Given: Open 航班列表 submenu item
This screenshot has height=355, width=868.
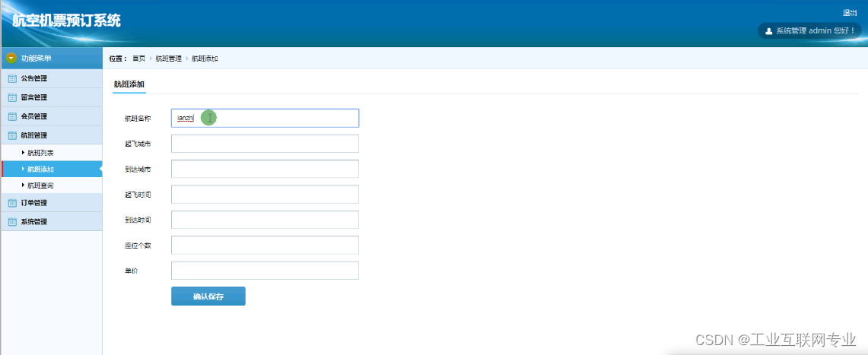Looking at the screenshot, I should point(52,153).
